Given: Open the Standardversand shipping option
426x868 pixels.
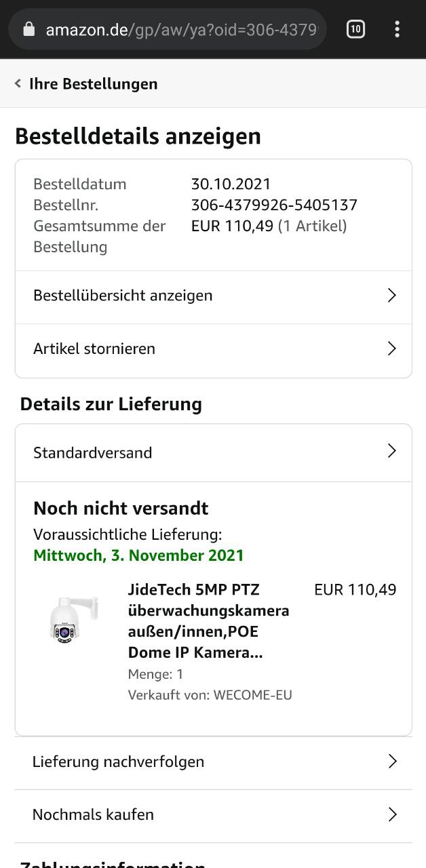Looking at the screenshot, I should (x=93, y=452).
